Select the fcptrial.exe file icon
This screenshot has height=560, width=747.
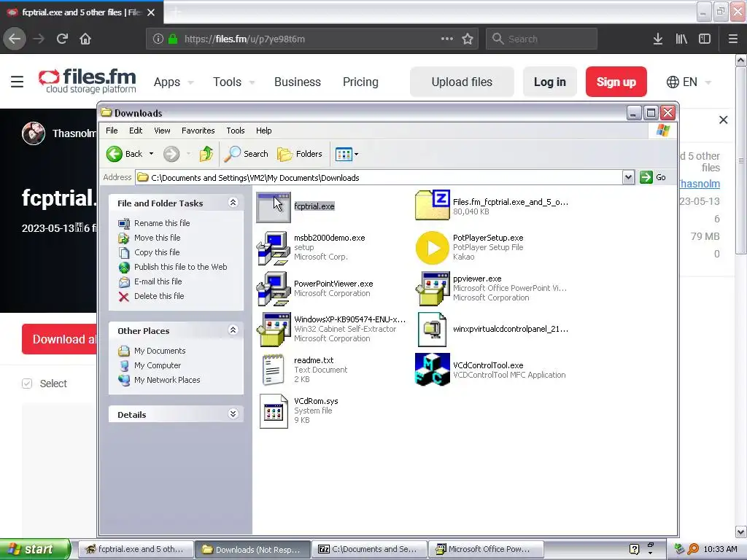(x=273, y=206)
